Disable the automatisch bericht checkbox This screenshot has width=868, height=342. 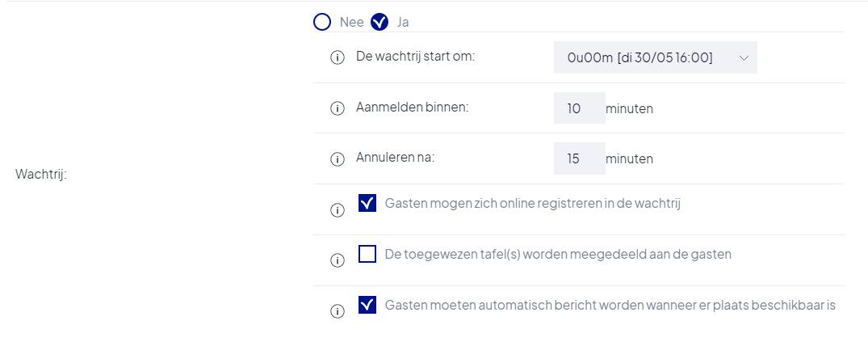[367, 305]
